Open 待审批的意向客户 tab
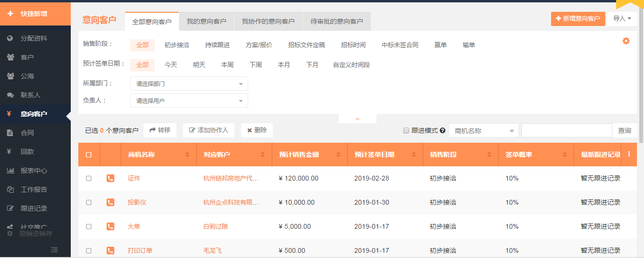Viewport: 644px width, 258px height. (336, 22)
